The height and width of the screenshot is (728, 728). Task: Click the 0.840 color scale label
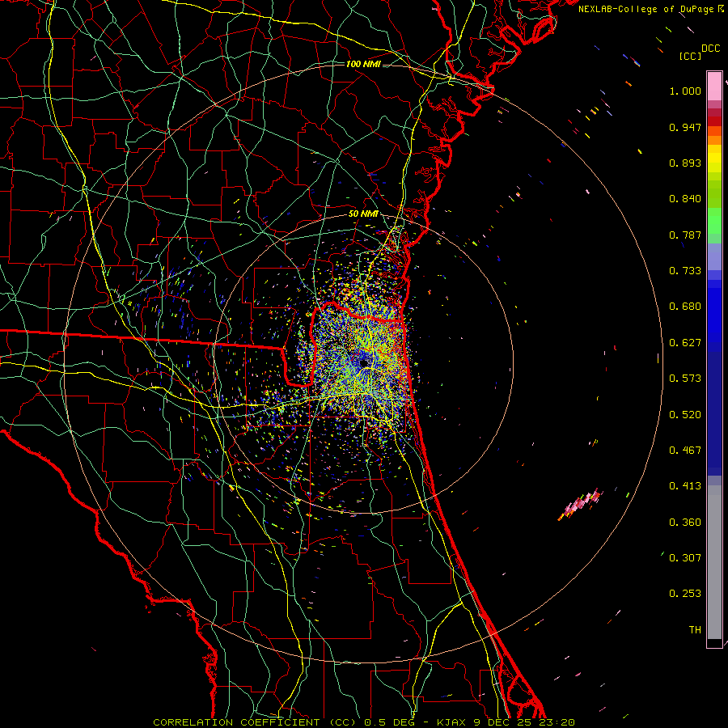tap(685, 199)
